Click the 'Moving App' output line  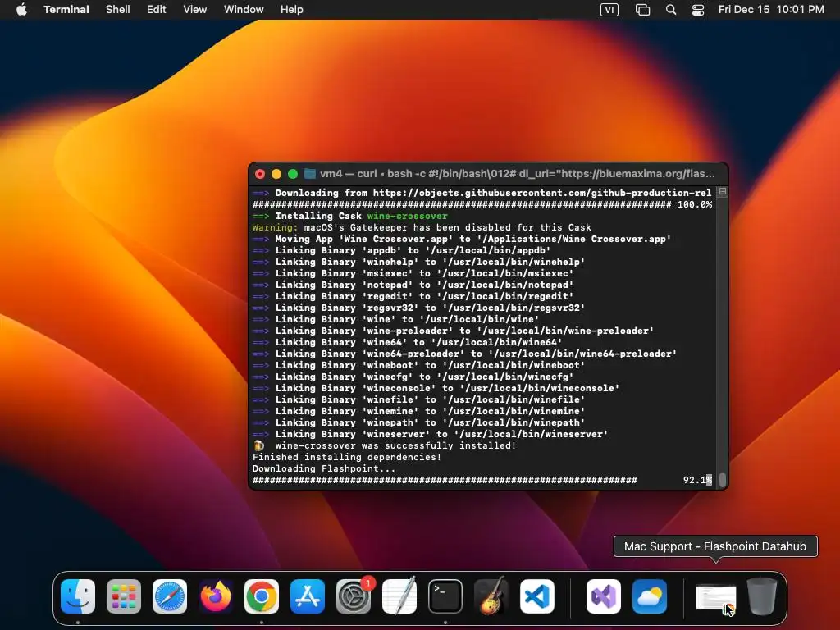point(462,239)
